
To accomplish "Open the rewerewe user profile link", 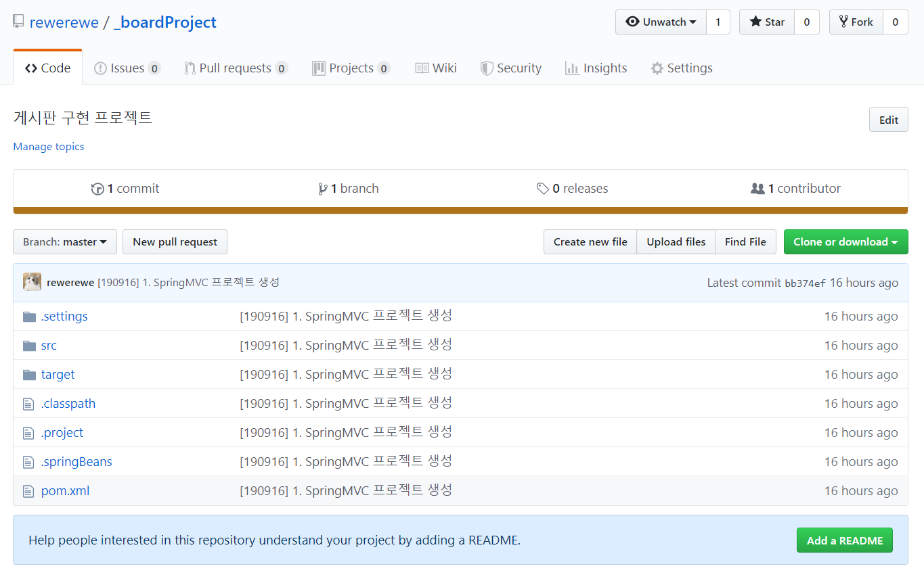I will (x=64, y=22).
